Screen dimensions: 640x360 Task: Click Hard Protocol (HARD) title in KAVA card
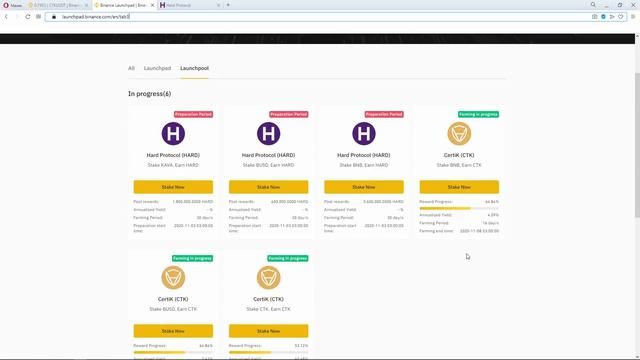pyautogui.click(x=173, y=155)
